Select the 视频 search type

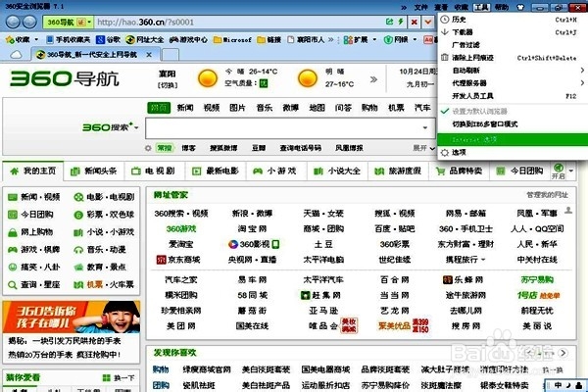pos(212,108)
